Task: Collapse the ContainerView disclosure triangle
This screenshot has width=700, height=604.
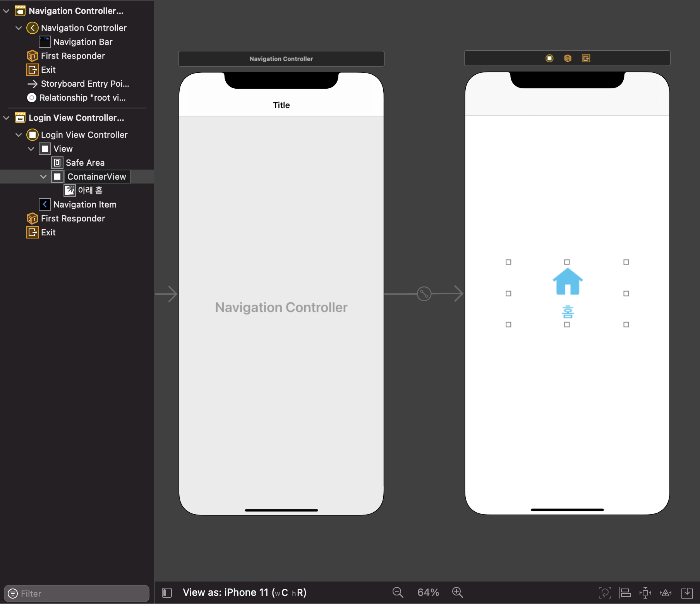Action: pos(43,177)
